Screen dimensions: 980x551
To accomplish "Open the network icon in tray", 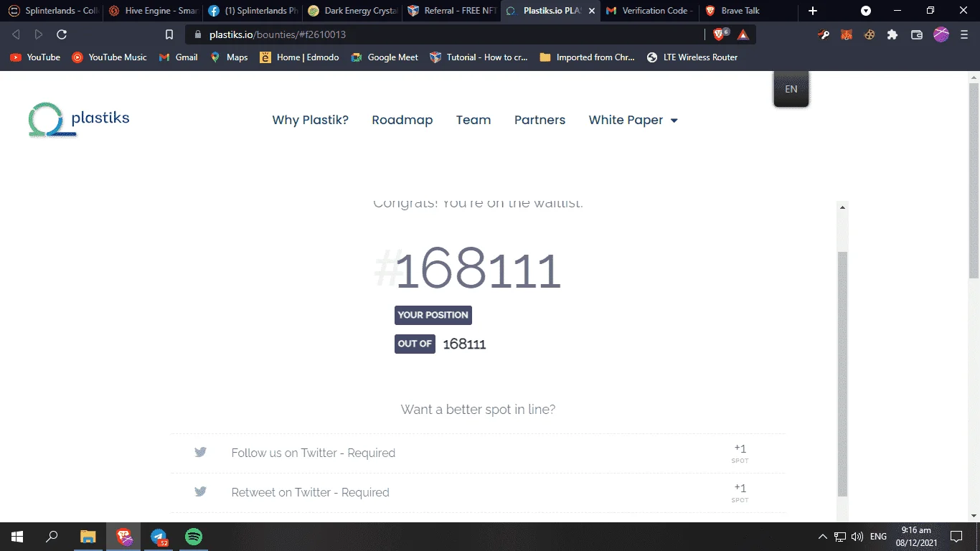I will point(840,537).
